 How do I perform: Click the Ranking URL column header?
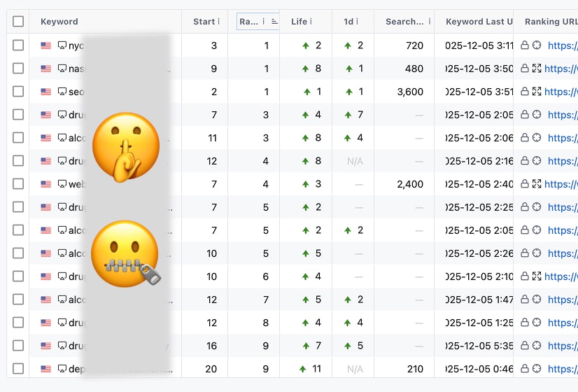point(551,22)
